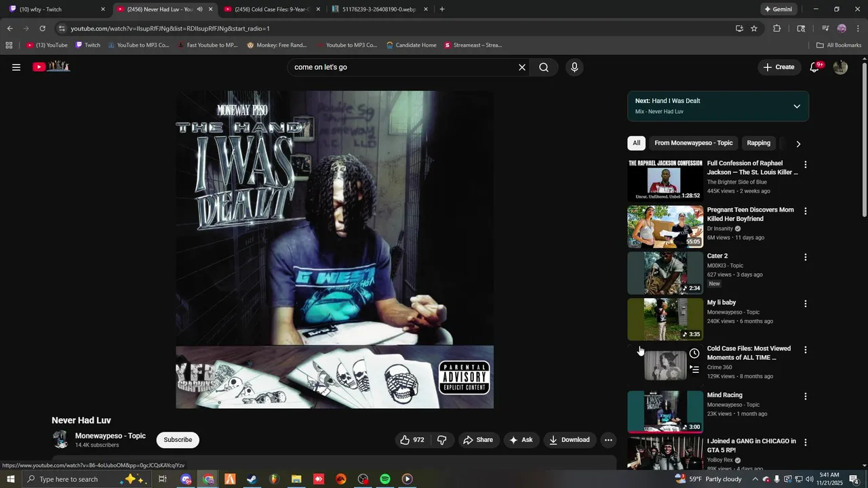The image size is (868, 488).
Task: Click the page vertical scrollbar
Action: [x=865, y=140]
